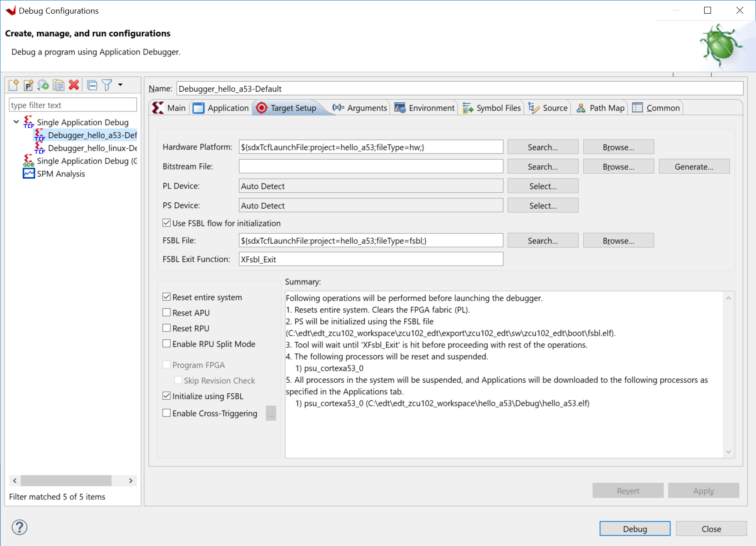Open the Environment tab
The width and height of the screenshot is (756, 546).
coord(424,108)
